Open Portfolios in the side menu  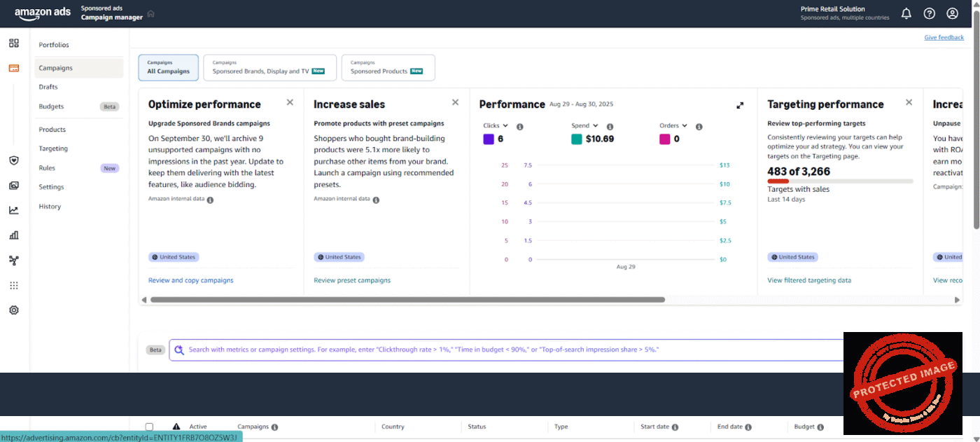click(x=54, y=45)
